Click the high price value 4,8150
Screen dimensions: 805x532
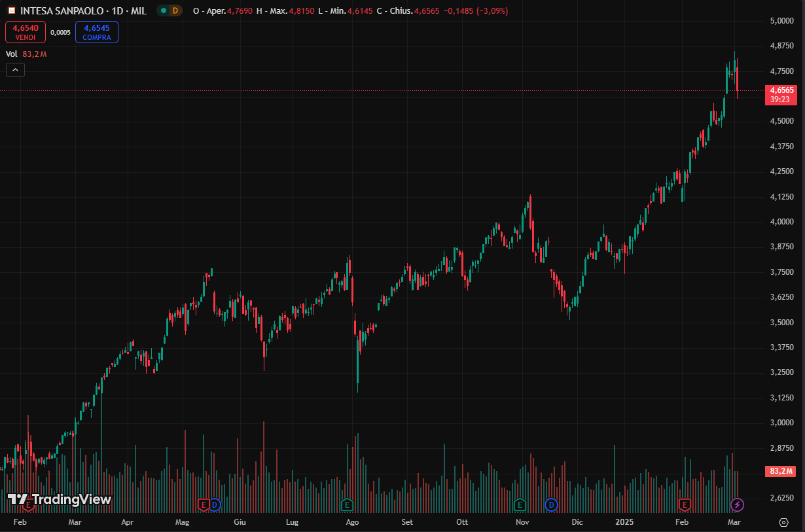(x=303, y=11)
